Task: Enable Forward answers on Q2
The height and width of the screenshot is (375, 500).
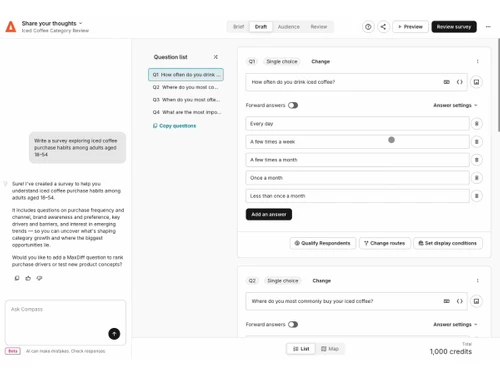Action: pyautogui.click(x=293, y=324)
